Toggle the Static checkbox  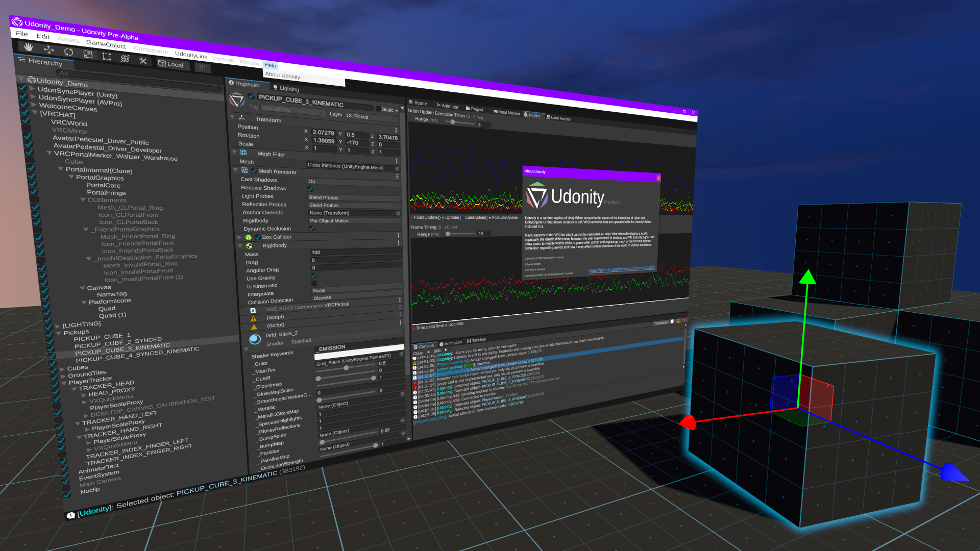378,109
